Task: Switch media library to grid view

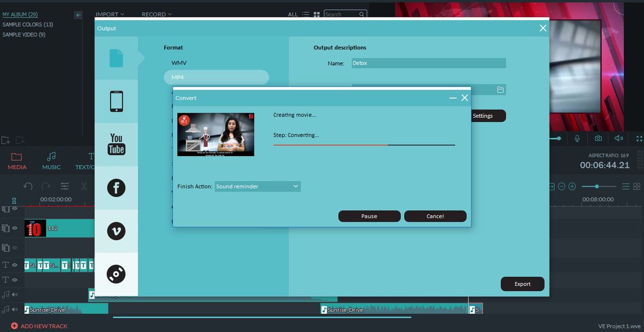Action: click(x=317, y=14)
